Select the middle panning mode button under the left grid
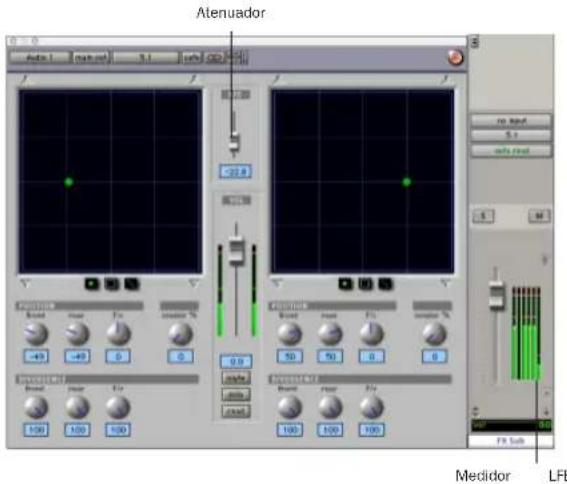The image size is (567, 484). click(111, 284)
